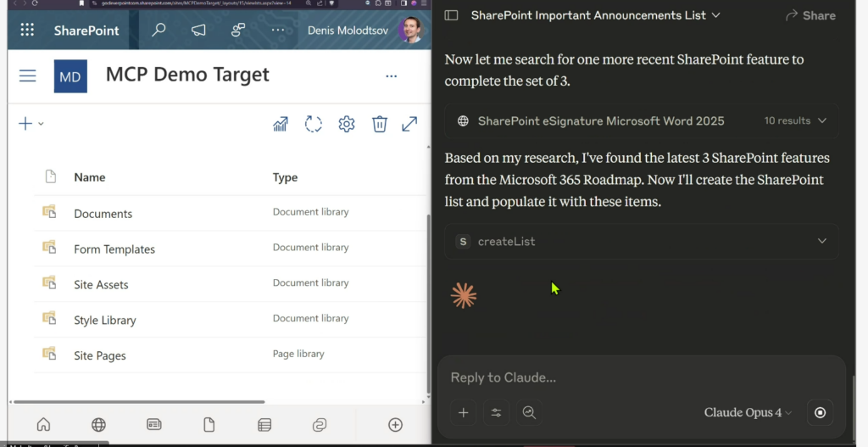Click the Page library type text
The height and width of the screenshot is (447, 868).
click(298, 354)
